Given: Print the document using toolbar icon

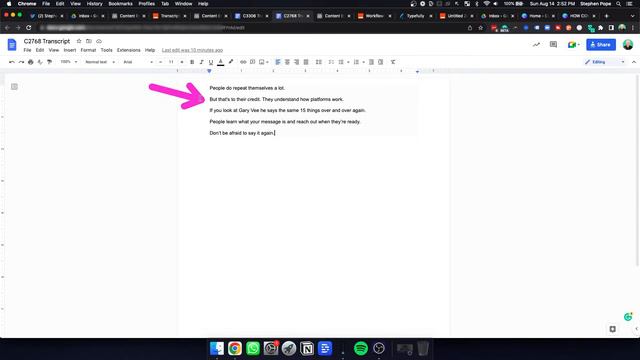Looking at the screenshot, I should coord(31,62).
